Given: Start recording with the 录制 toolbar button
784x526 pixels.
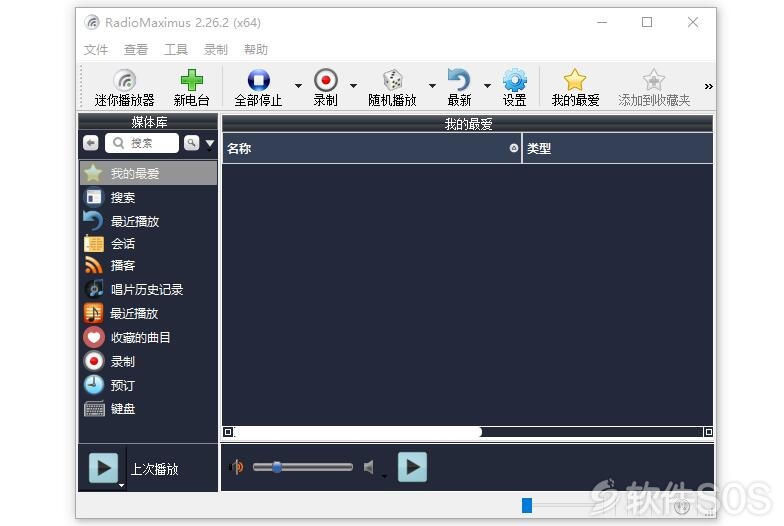Looking at the screenshot, I should coord(326,88).
